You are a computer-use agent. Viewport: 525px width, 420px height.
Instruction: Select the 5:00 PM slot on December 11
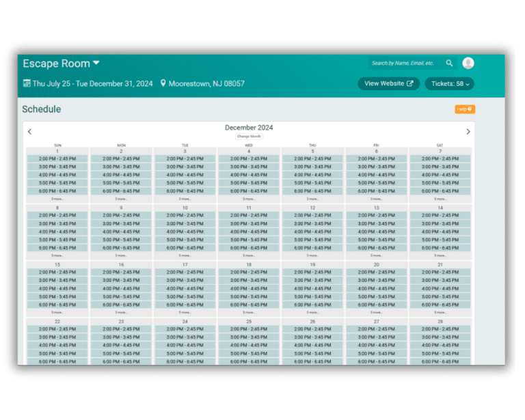click(x=249, y=240)
